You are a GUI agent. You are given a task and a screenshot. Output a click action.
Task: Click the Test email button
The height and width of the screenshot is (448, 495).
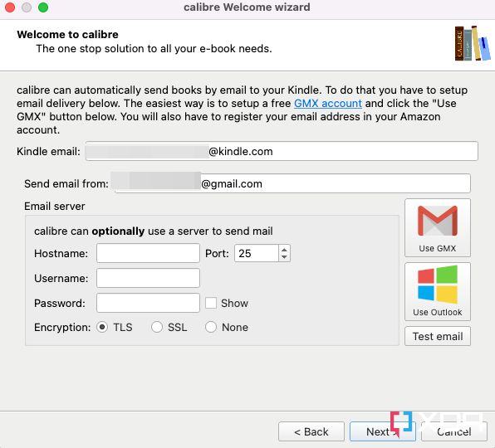coord(438,336)
